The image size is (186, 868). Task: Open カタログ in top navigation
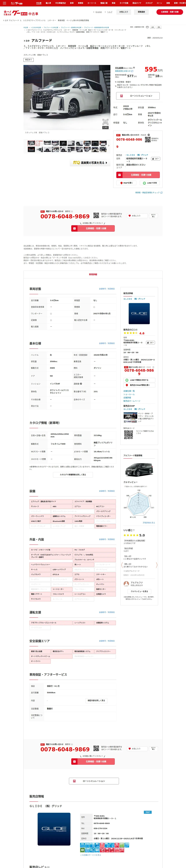tap(149, 3)
